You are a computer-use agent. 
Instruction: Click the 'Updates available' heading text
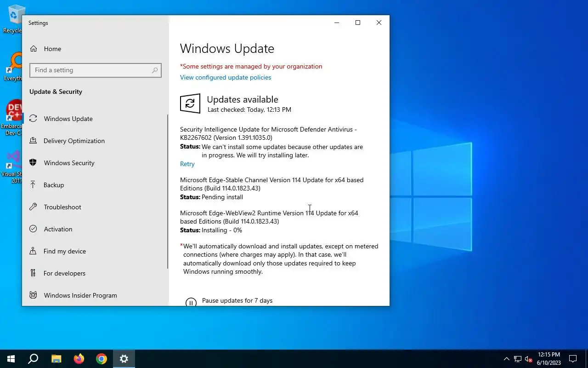[x=243, y=99]
